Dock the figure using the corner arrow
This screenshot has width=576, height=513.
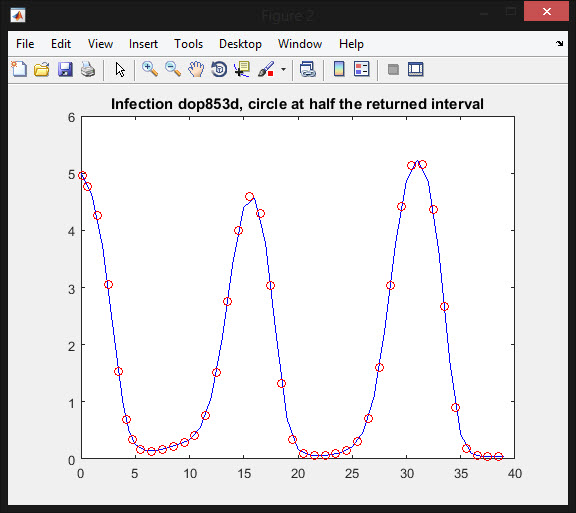tap(559, 43)
